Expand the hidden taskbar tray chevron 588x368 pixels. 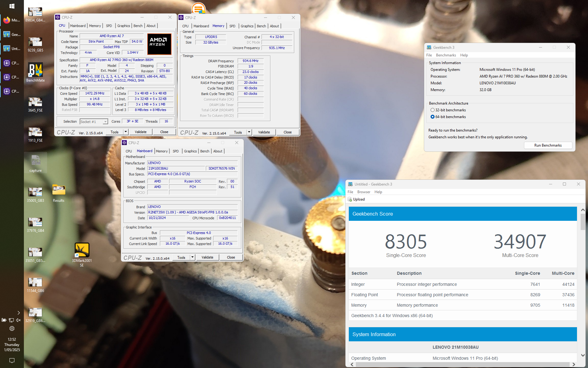[x=19, y=313]
